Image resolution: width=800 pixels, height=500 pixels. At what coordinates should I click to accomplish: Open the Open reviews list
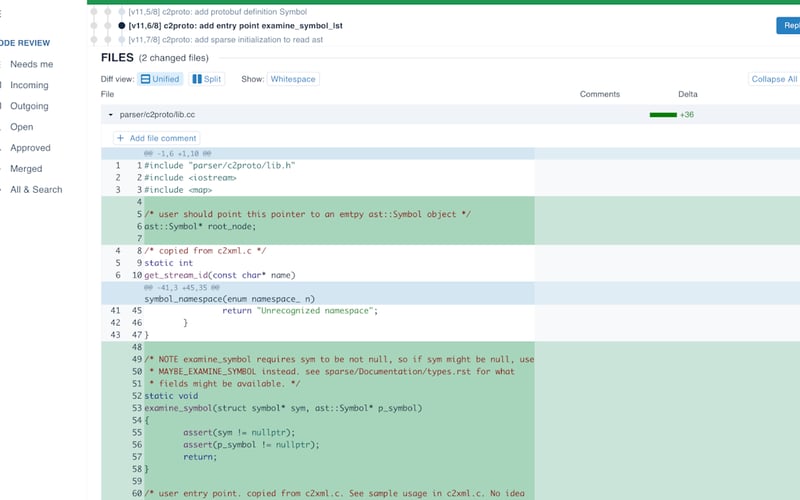pos(21,127)
